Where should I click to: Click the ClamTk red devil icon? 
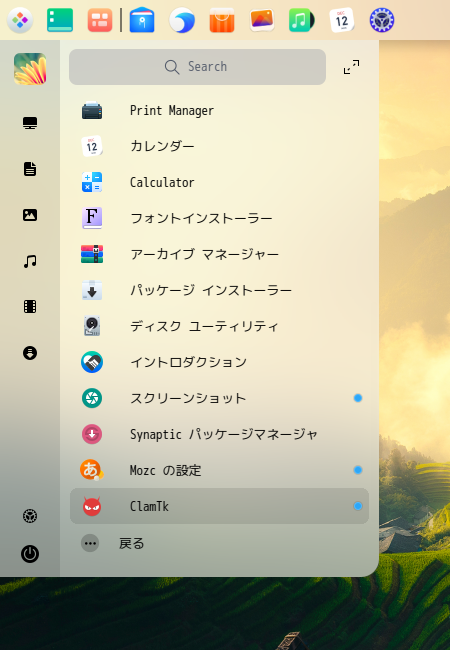(92, 506)
